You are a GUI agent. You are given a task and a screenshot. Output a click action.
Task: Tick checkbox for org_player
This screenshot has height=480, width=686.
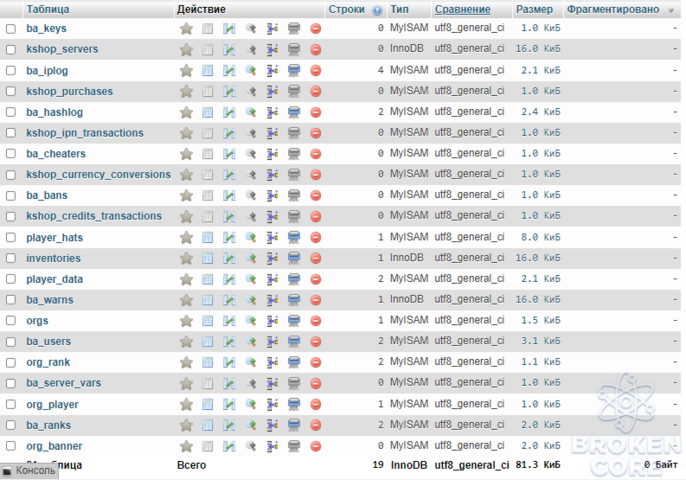click(11, 404)
